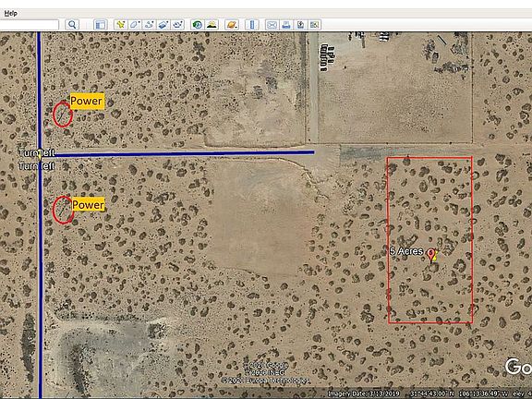Image resolution: width=532 pixels, height=399 pixels.
Task: Click the Email envelope icon
Action: click(x=272, y=25)
